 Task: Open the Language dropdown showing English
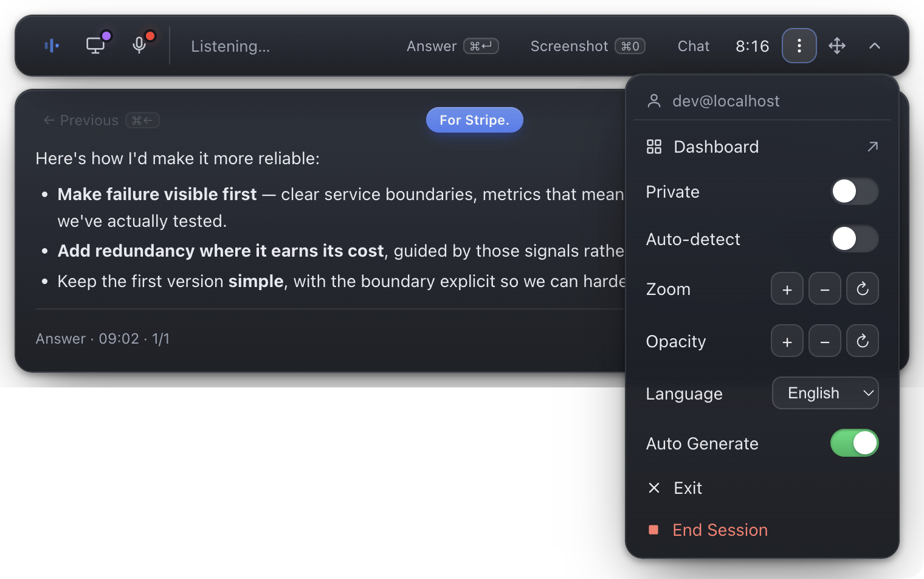tap(826, 393)
